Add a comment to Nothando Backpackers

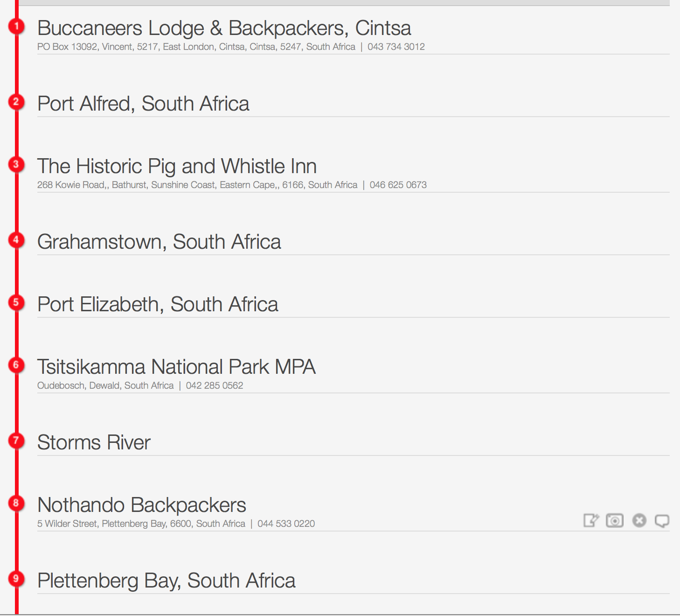[662, 521]
